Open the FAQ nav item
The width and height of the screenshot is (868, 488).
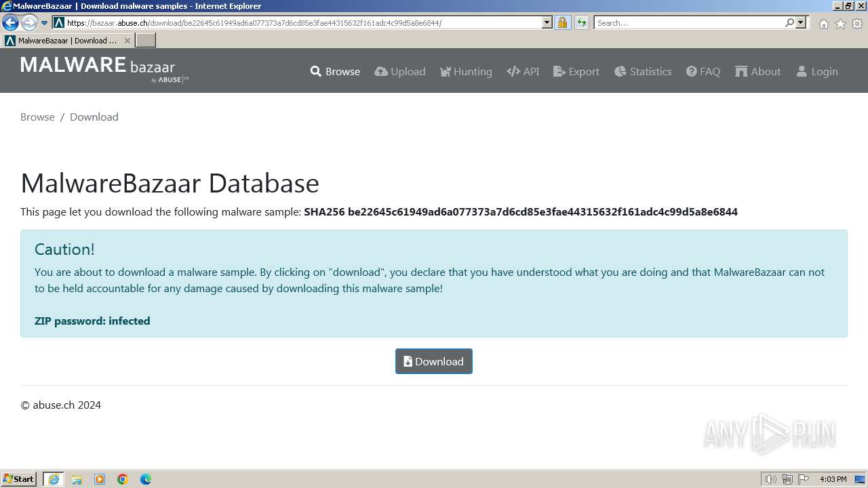tap(703, 71)
